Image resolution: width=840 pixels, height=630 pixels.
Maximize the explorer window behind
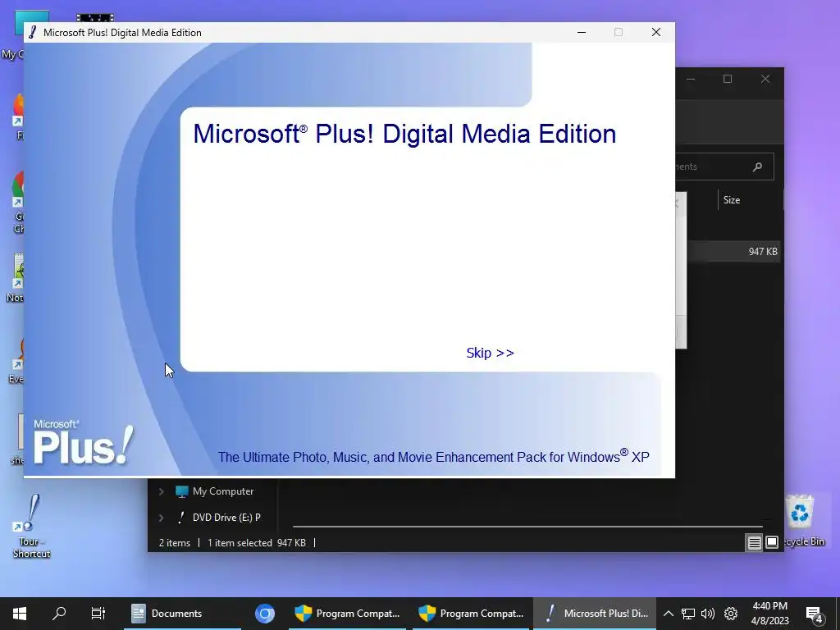(728, 80)
